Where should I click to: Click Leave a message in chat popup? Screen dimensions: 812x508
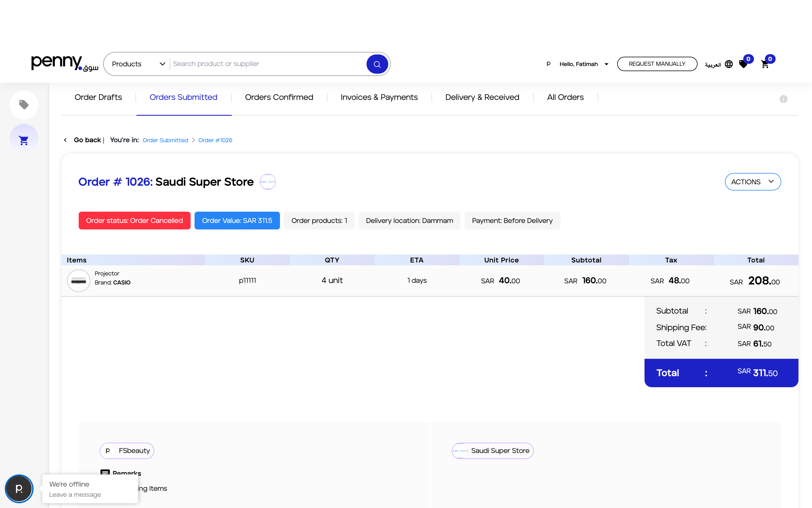click(x=75, y=494)
